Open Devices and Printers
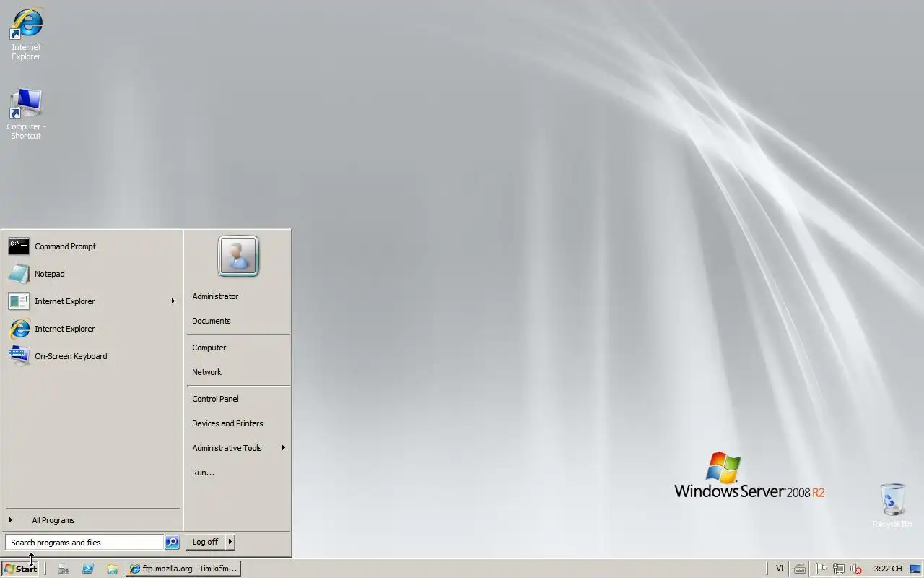 click(238, 423)
